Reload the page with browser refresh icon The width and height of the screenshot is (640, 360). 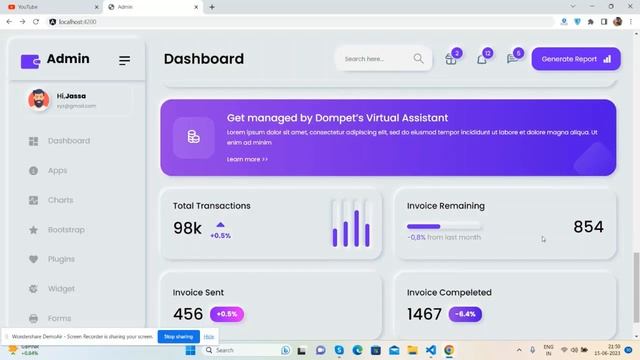pos(36,22)
